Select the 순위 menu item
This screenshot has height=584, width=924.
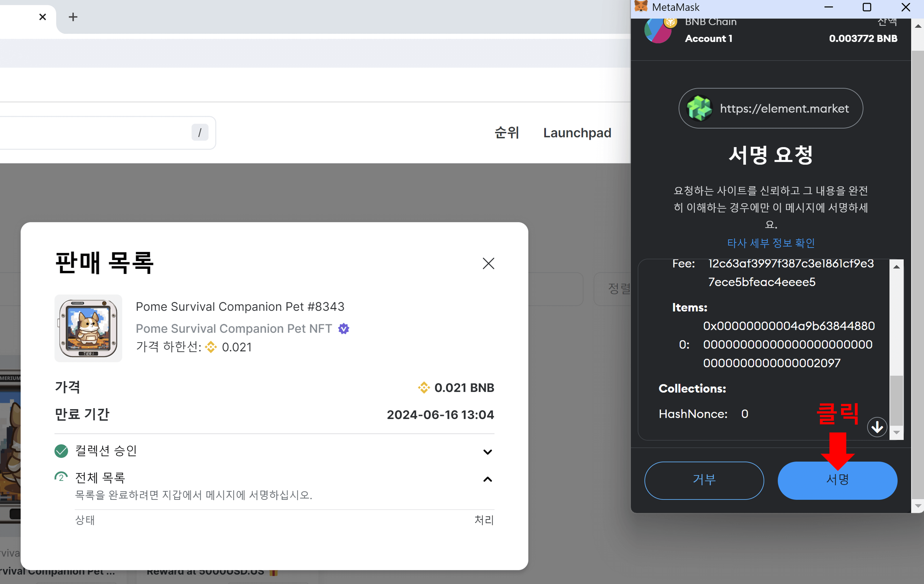507,133
